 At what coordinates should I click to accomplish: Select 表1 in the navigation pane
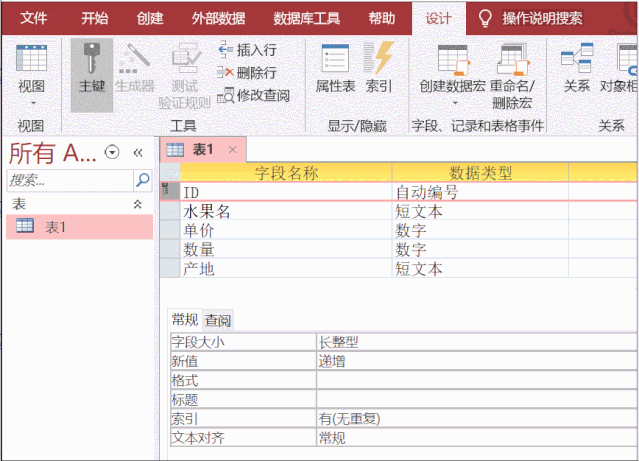tap(55, 227)
